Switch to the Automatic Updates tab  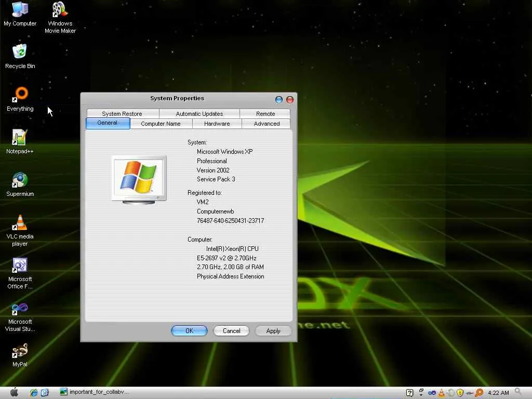click(199, 114)
